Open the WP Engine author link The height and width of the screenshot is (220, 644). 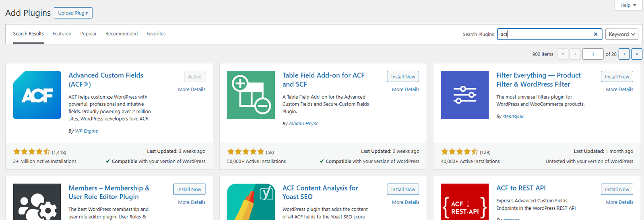pos(87,131)
